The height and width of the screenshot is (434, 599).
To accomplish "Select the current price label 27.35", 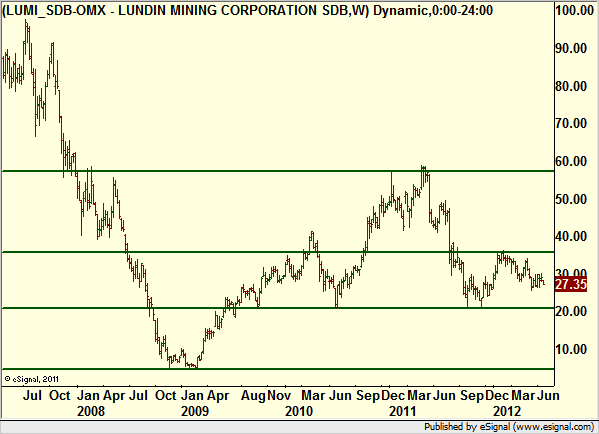I will [x=571, y=285].
